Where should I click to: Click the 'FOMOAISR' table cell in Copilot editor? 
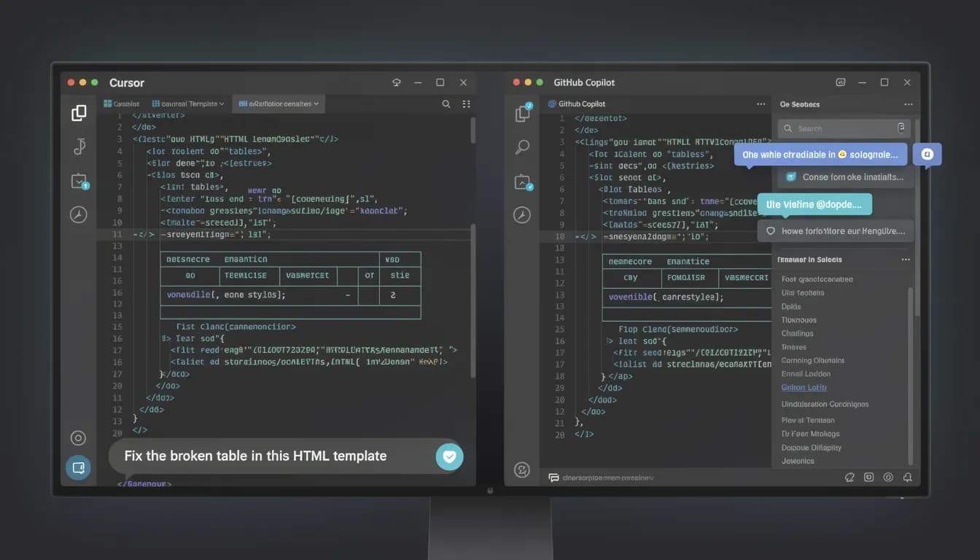688,278
